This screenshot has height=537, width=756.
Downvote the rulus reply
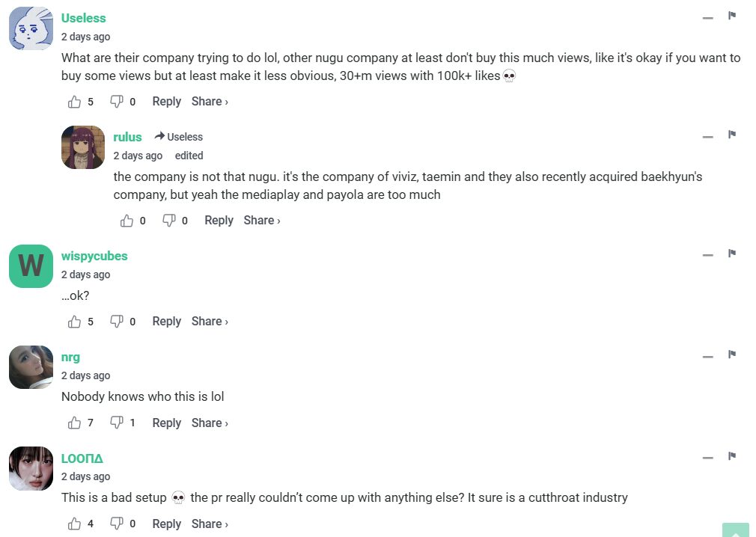[x=169, y=221]
